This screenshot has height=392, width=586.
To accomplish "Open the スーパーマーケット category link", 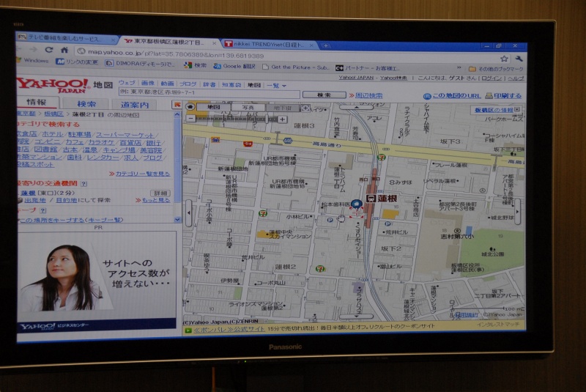I will pyautogui.click(x=125, y=135).
